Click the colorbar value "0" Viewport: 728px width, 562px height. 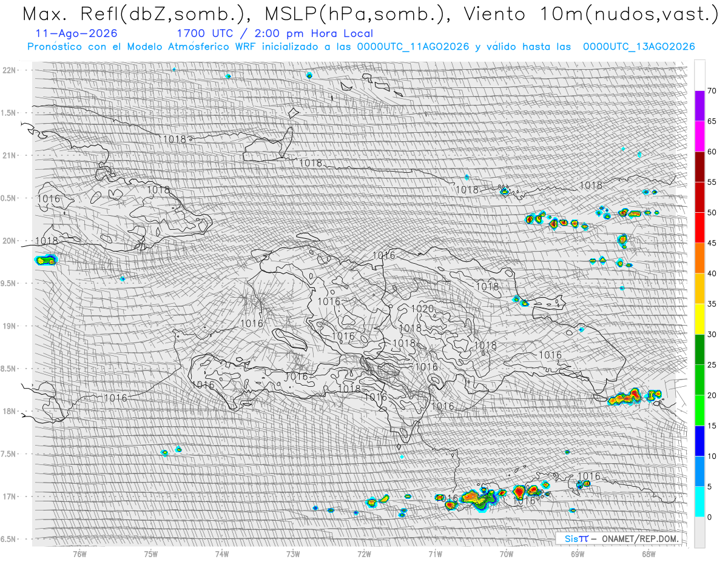point(709,517)
